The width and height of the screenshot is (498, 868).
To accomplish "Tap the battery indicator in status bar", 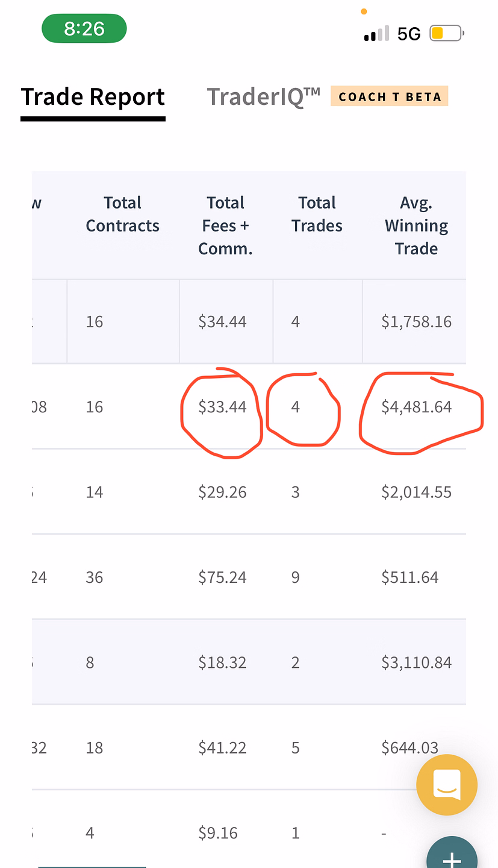I will pos(446,34).
